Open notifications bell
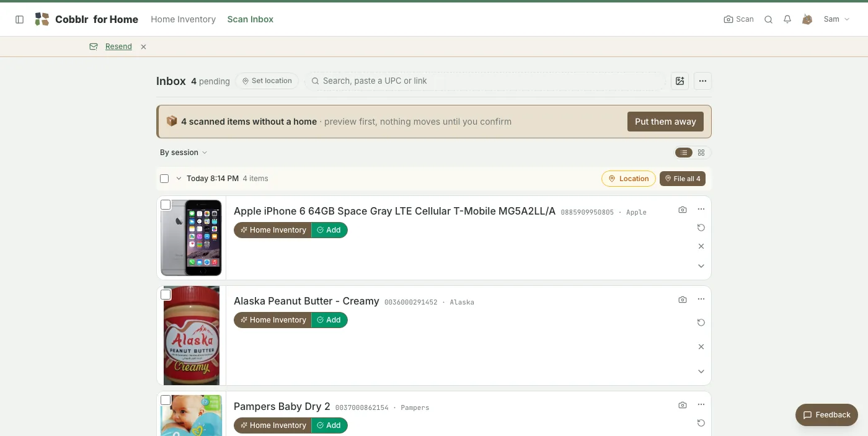The height and width of the screenshot is (436, 868). click(787, 19)
